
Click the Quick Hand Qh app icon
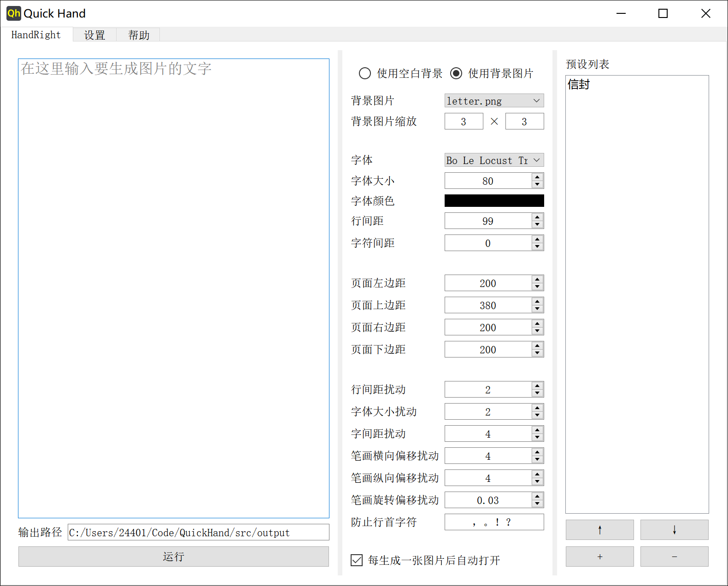(x=14, y=13)
